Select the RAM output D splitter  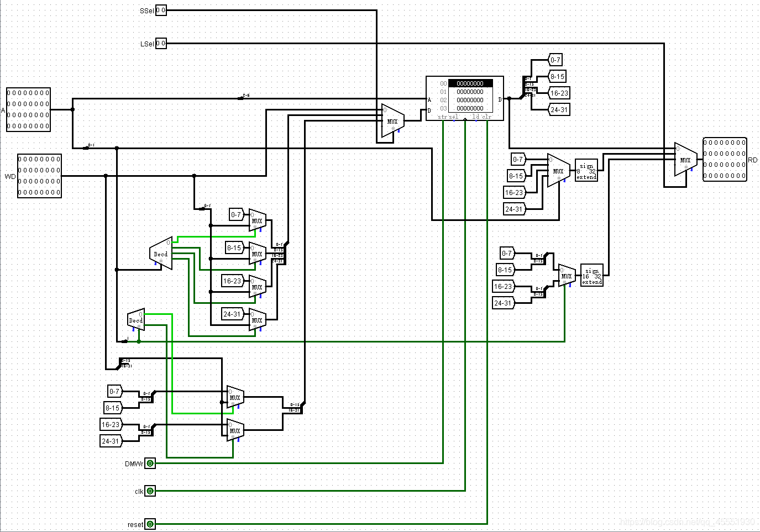(529, 87)
